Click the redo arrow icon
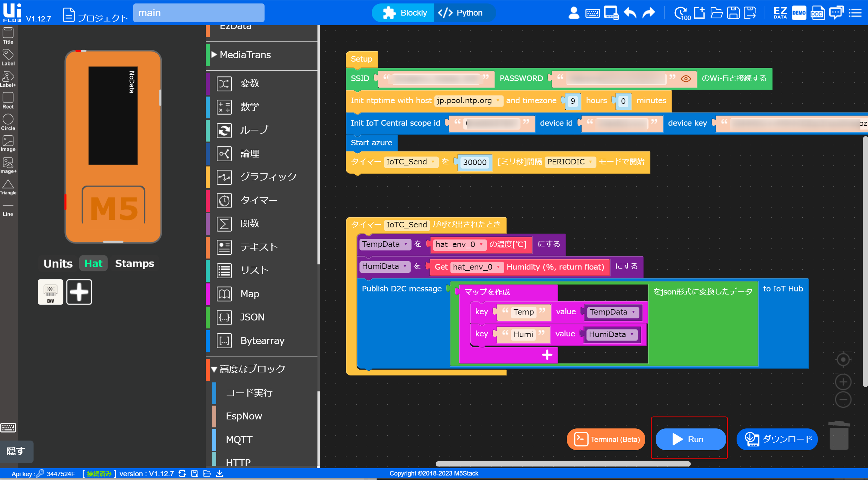This screenshot has width=868, height=480. coord(649,13)
